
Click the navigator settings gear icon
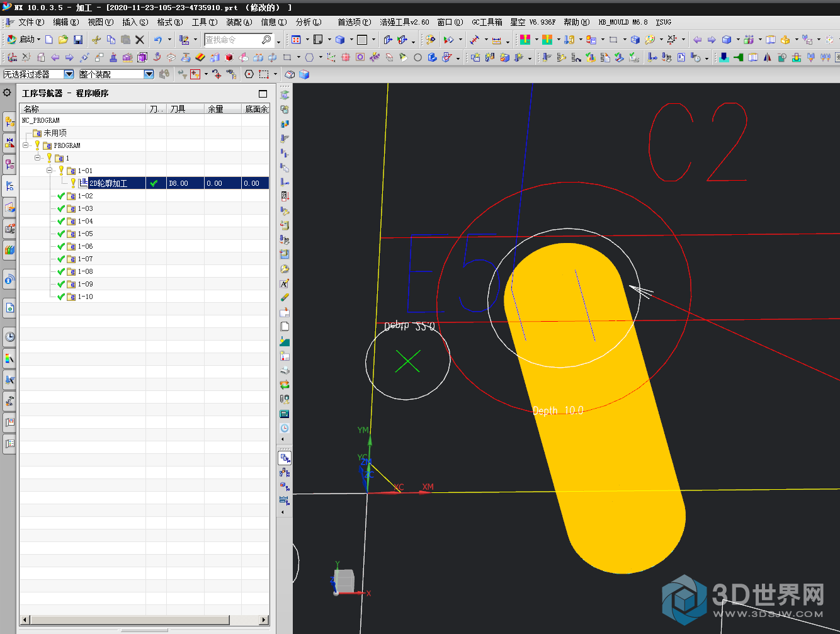(7, 93)
